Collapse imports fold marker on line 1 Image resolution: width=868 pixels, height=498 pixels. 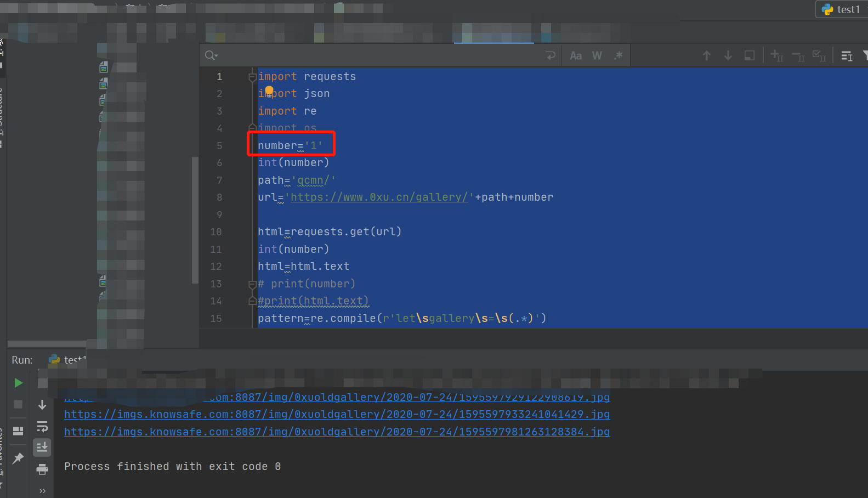tap(252, 77)
